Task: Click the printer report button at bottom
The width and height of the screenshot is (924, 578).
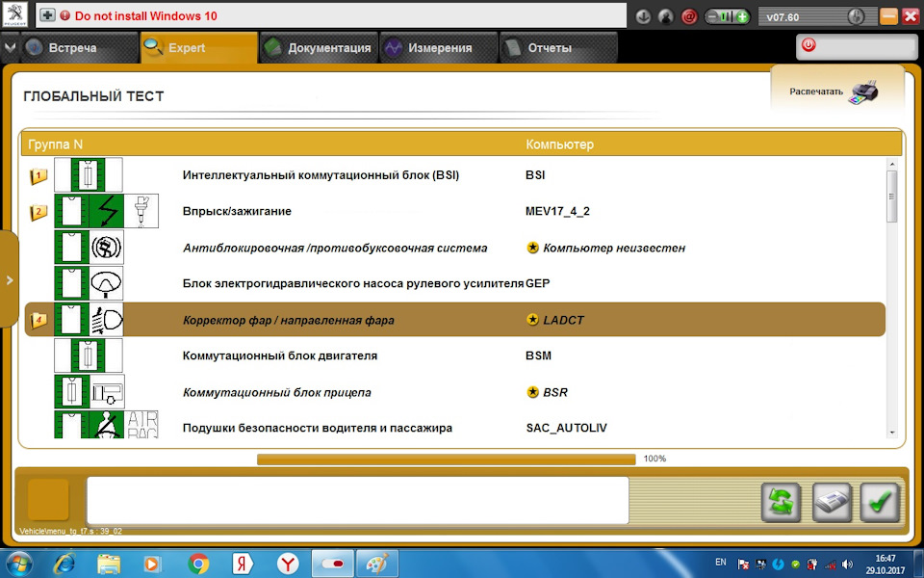Action: coord(832,503)
